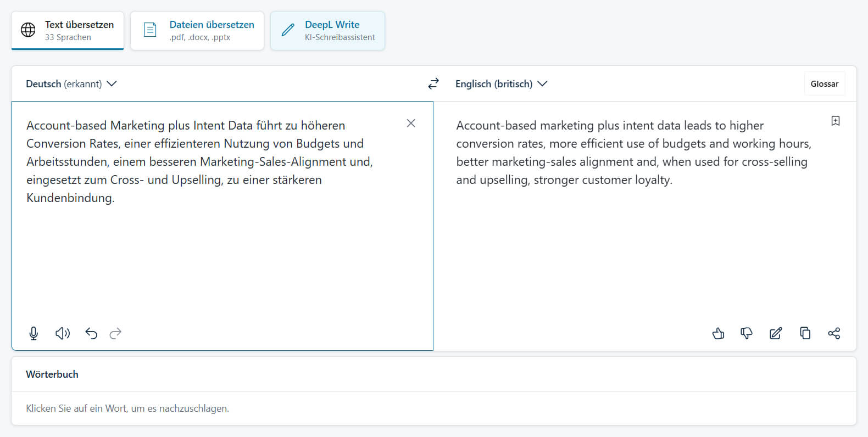The image size is (868, 437).
Task: Edit the translation with pencil icon
Action: point(776,333)
